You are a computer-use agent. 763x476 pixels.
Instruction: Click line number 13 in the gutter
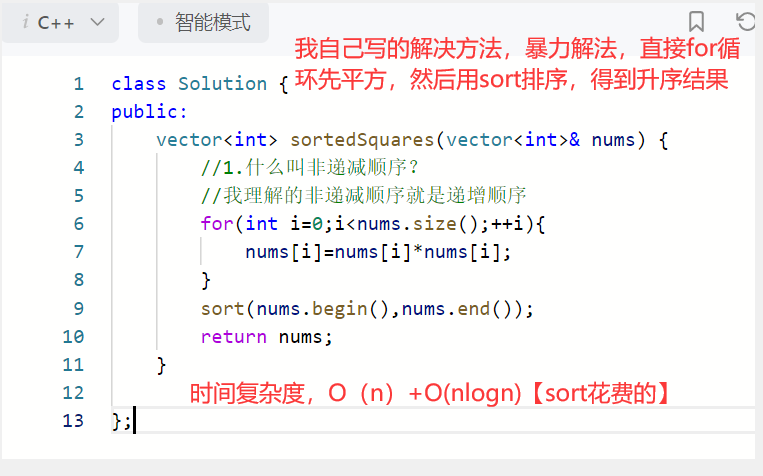73,420
